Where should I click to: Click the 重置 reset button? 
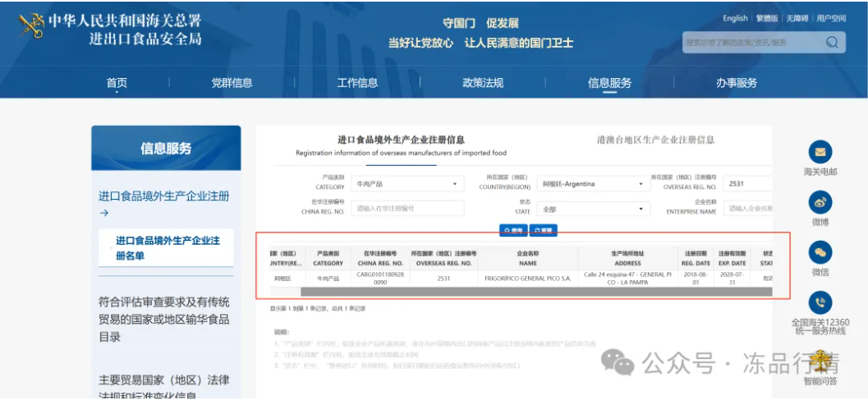point(544,231)
